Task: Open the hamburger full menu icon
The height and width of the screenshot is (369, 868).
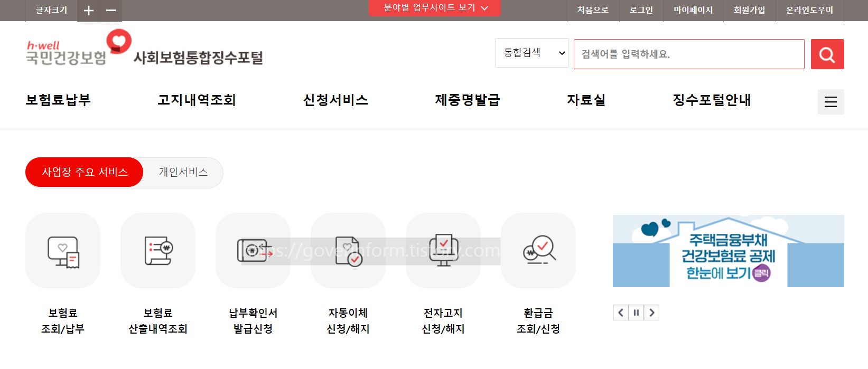Action: pyautogui.click(x=830, y=102)
